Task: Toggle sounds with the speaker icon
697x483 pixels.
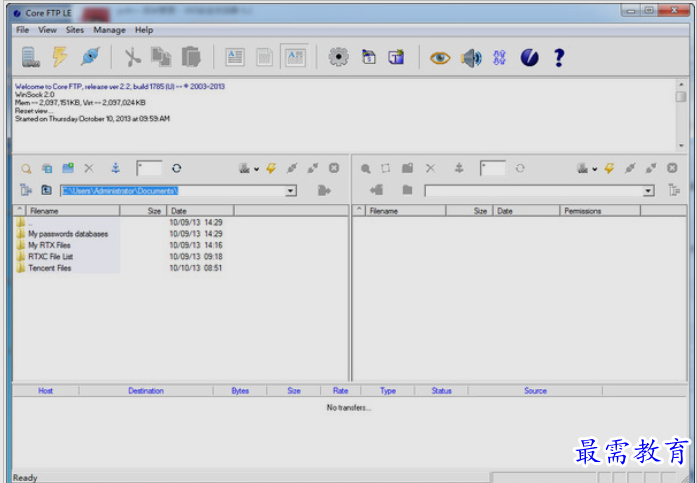Action: click(471, 58)
